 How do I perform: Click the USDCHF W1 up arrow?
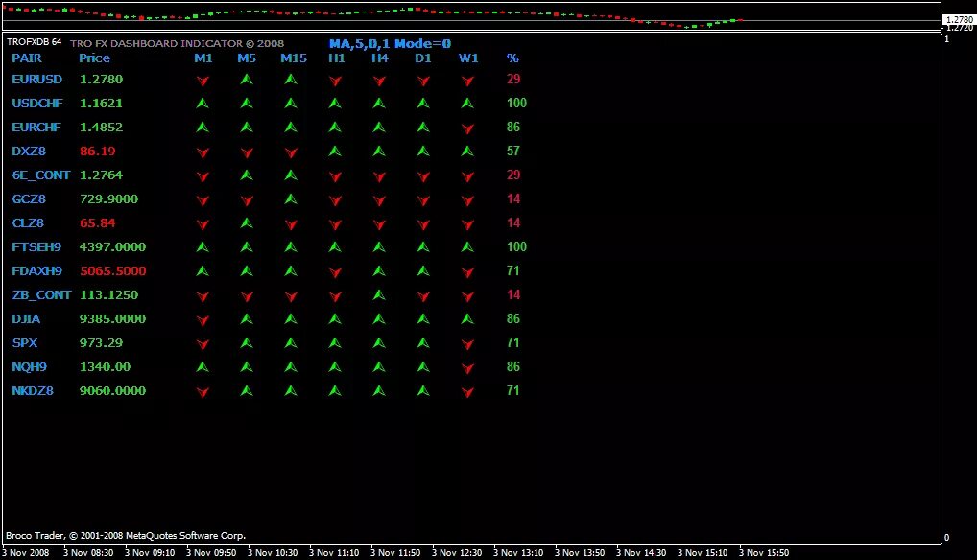click(467, 104)
